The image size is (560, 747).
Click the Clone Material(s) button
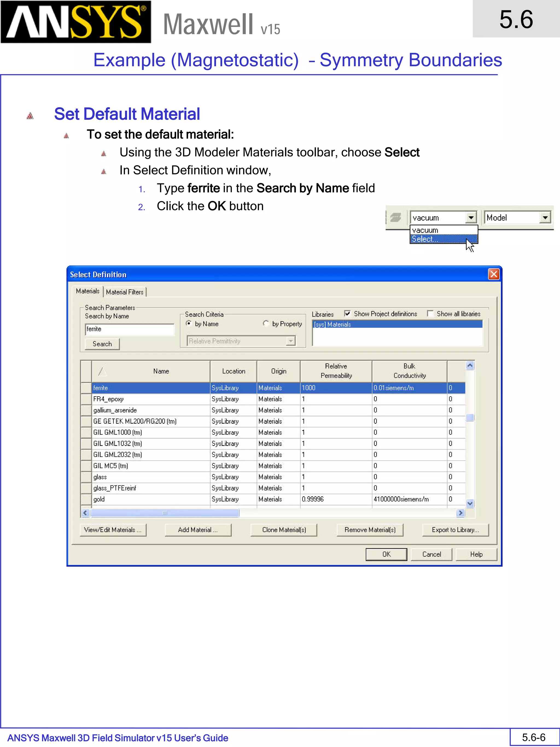pyautogui.click(x=284, y=530)
